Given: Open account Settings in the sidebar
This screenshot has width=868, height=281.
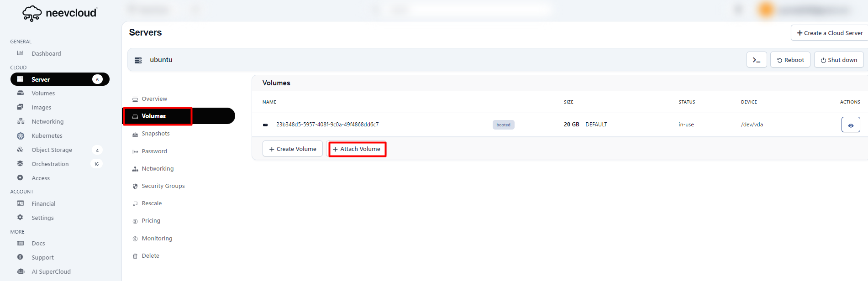Looking at the screenshot, I should coord(42,218).
